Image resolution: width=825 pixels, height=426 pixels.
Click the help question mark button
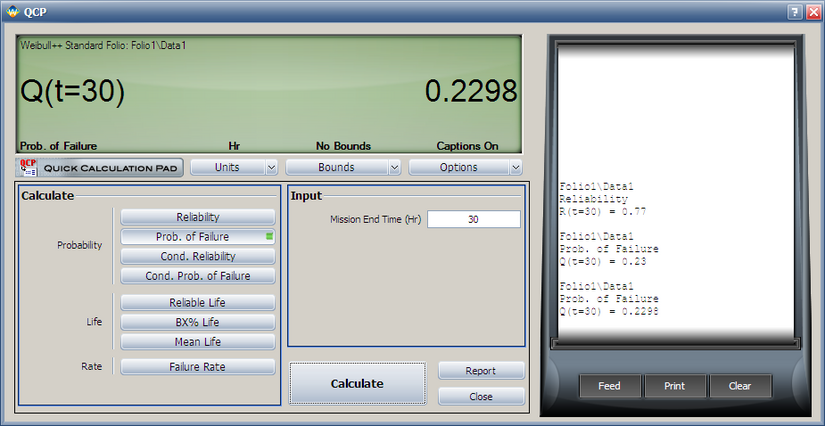pyautogui.click(x=793, y=10)
